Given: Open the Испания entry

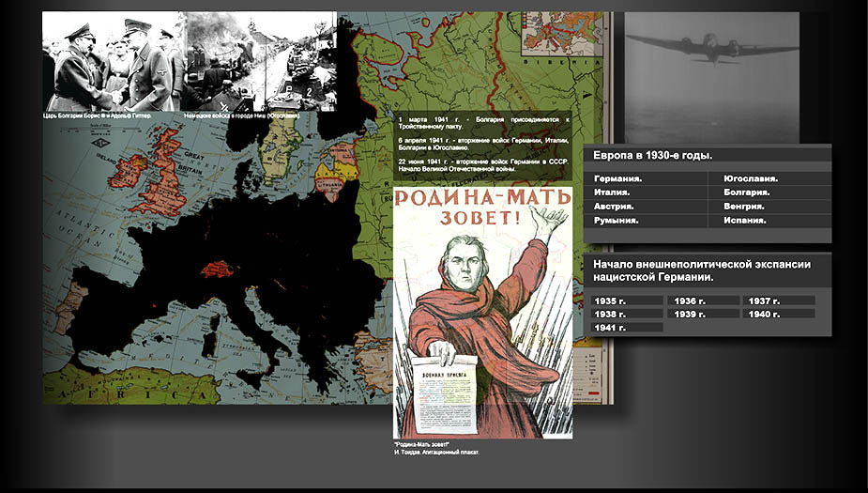Looking at the screenshot, I should [x=745, y=221].
